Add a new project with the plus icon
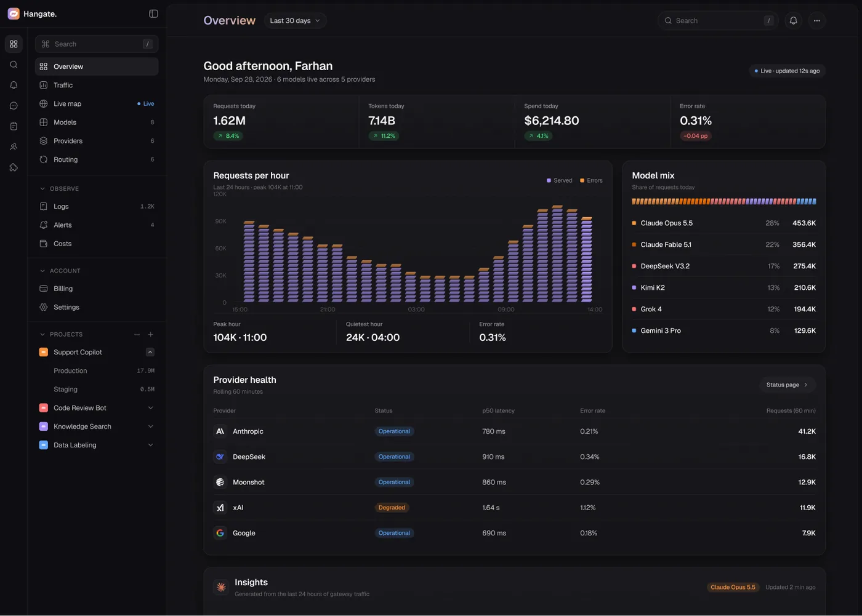The width and height of the screenshot is (862, 616). pos(151,334)
